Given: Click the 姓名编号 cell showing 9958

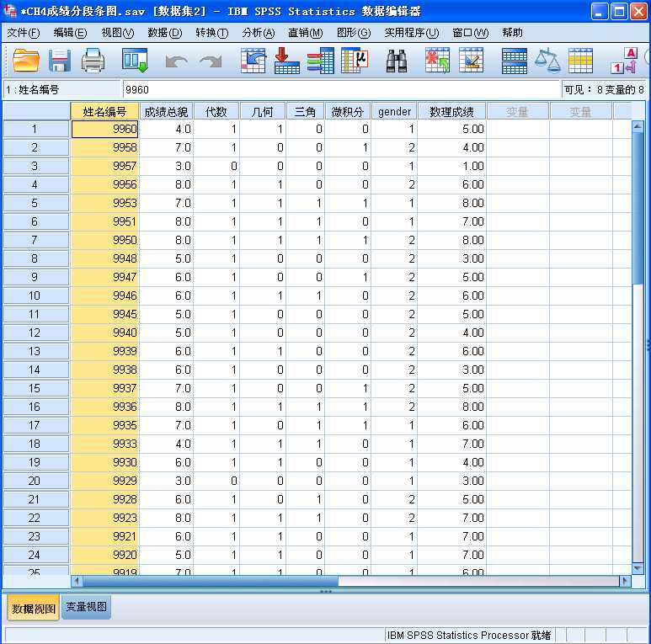Looking at the screenshot, I should (x=104, y=147).
